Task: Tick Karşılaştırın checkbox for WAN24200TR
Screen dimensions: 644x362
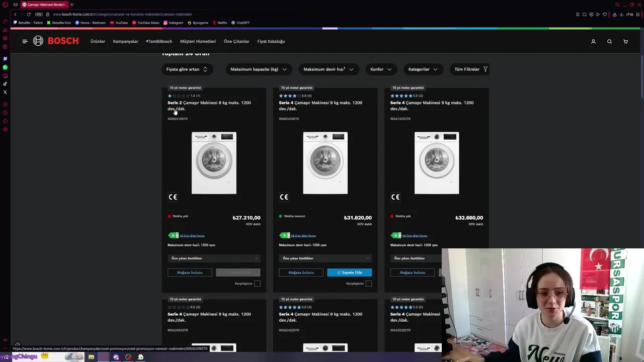Action: pos(368,284)
